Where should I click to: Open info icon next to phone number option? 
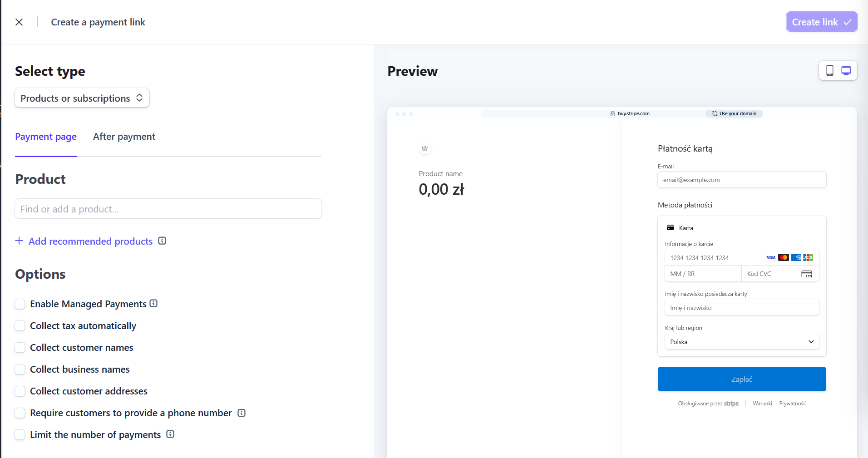(x=242, y=413)
